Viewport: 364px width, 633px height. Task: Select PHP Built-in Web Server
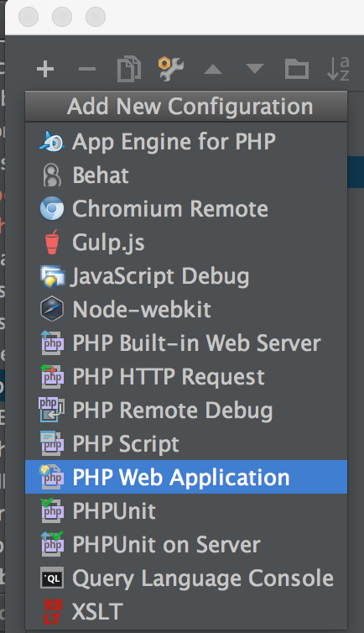click(x=186, y=343)
